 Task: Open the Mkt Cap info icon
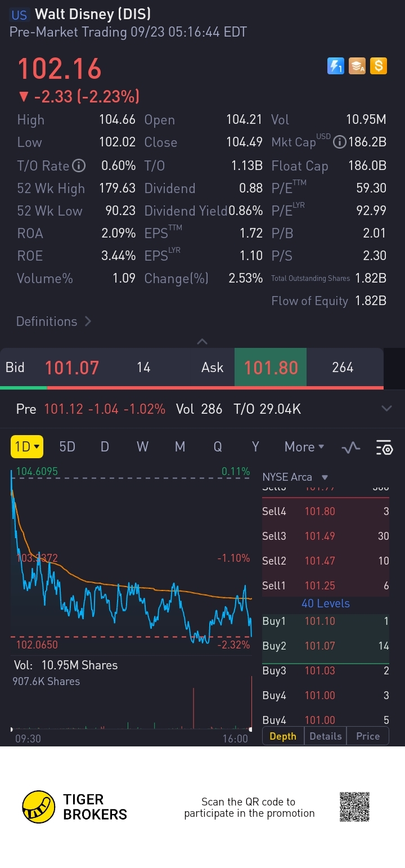[339, 142]
